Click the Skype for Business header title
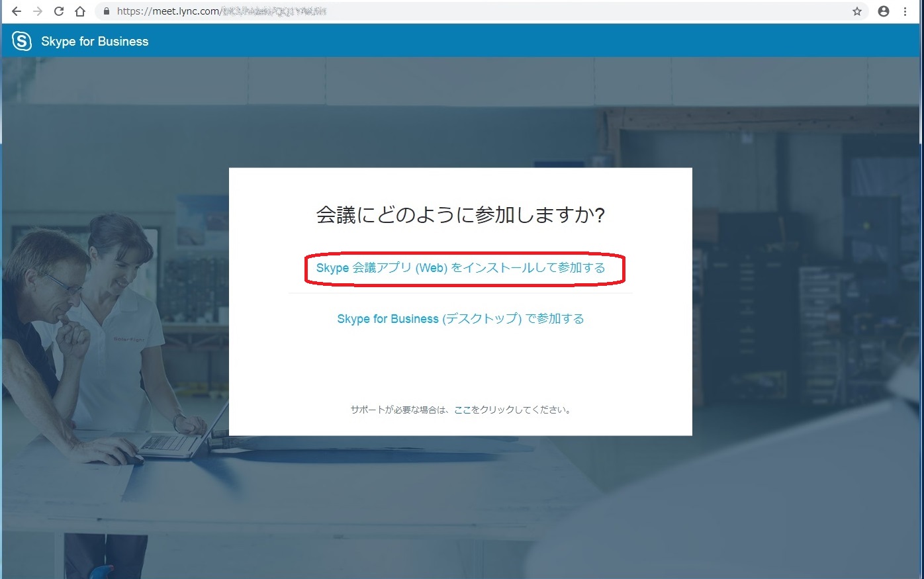 (x=95, y=41)
